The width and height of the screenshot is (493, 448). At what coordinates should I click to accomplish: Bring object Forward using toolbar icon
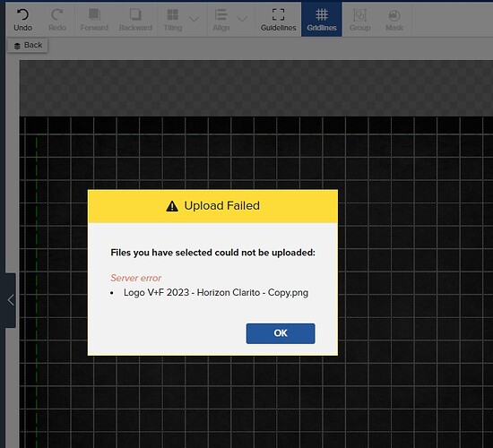94,14
